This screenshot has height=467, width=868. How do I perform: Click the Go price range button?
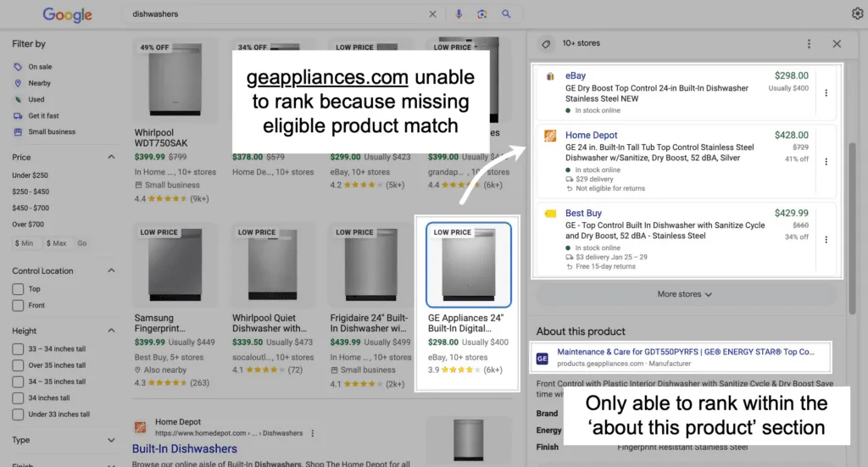pos(82,243)
